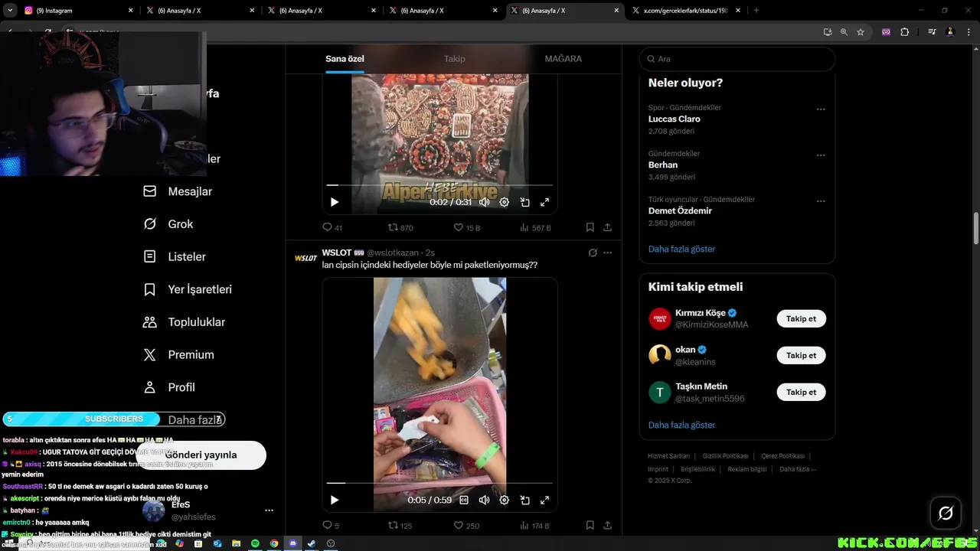Open fullscreen on the 0:59 video
Screen dimensions: 980x551
point(545,500)
